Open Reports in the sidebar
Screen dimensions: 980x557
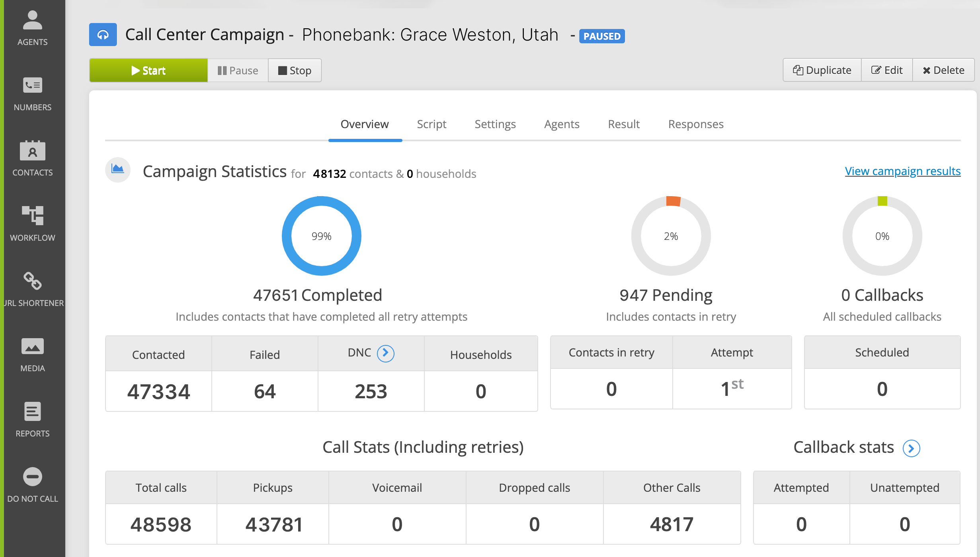[x=32, y=419]
